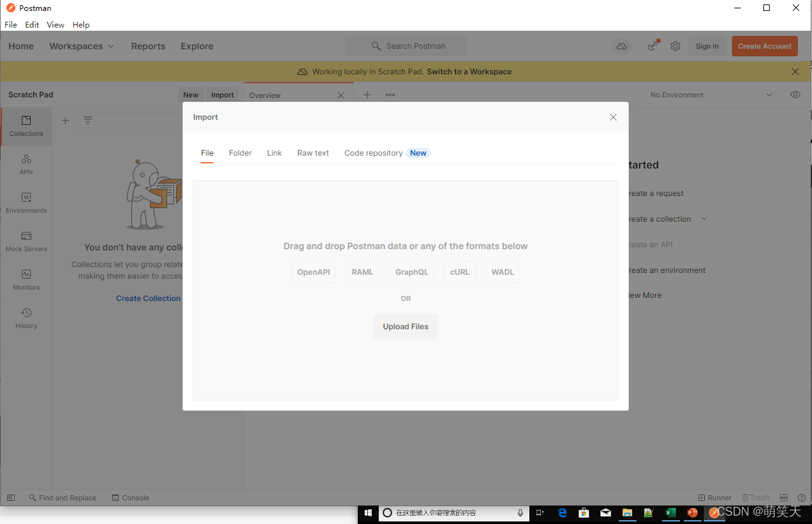Click the Search Postman field
This screenshot has height=524, width=812.
tap(406, 46)
